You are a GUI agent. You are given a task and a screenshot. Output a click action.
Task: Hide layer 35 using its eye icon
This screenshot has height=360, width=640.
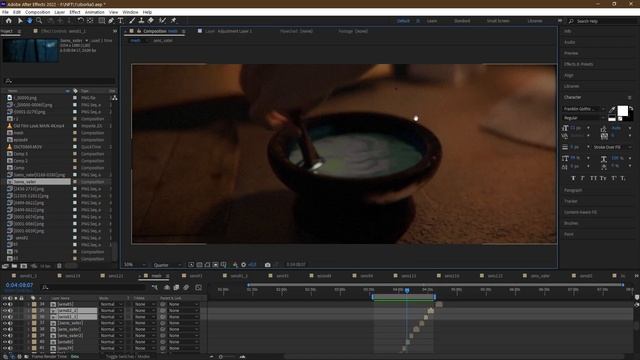[x=5, y=311]
